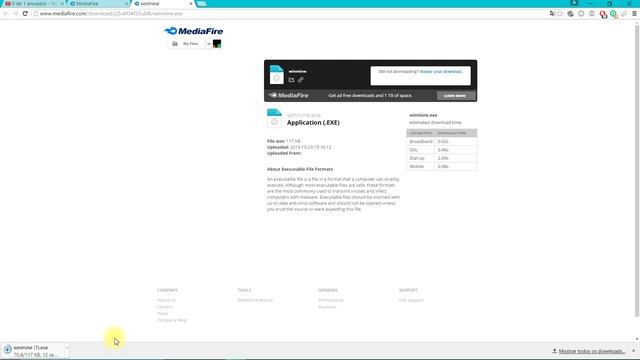Click the Press footer link
This screenshot has width=640, height=360.
(162, 313)
